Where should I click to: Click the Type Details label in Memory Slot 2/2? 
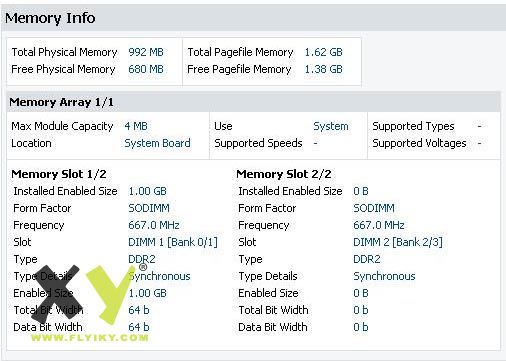(x=268, y=276)
